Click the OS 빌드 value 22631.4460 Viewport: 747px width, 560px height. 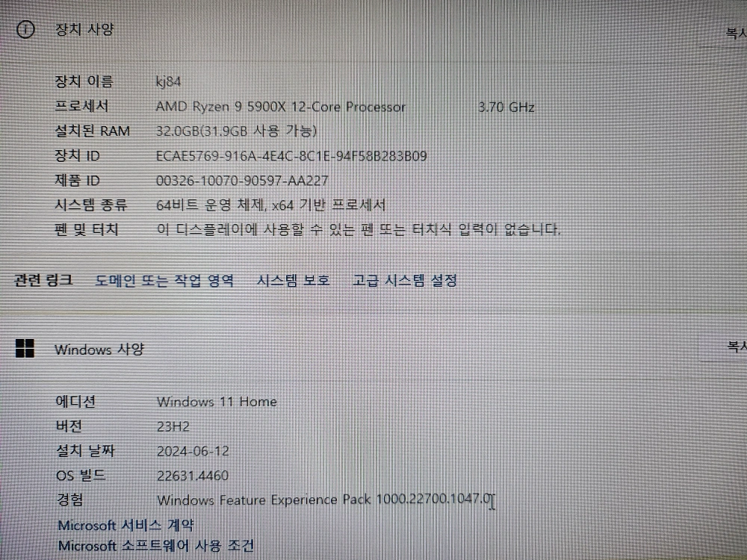pyautogui.click(x=193, y=476)
